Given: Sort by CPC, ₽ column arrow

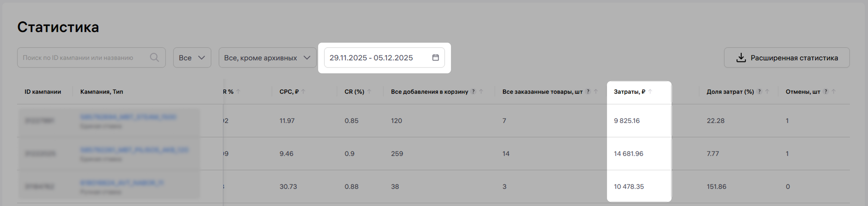Looking at the screenshot, I should click(x=303, y=92).
